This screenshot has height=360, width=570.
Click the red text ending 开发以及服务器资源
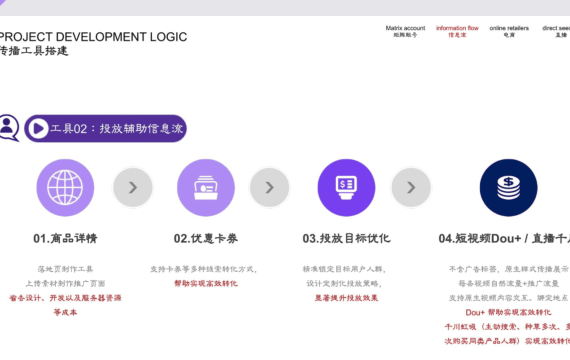(65, 298)
